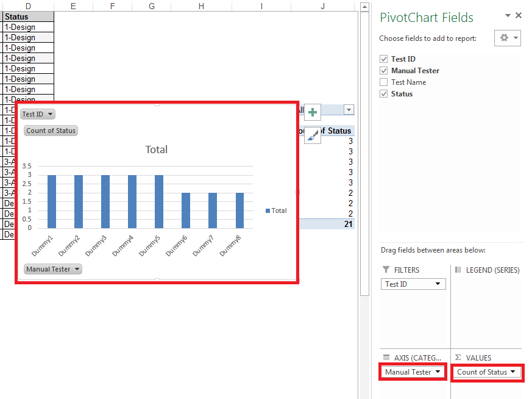Viewport: 532px width, 399px height.
Task: Click the Dummy8 bar in the chart
Action: click(x=239, y=210)
